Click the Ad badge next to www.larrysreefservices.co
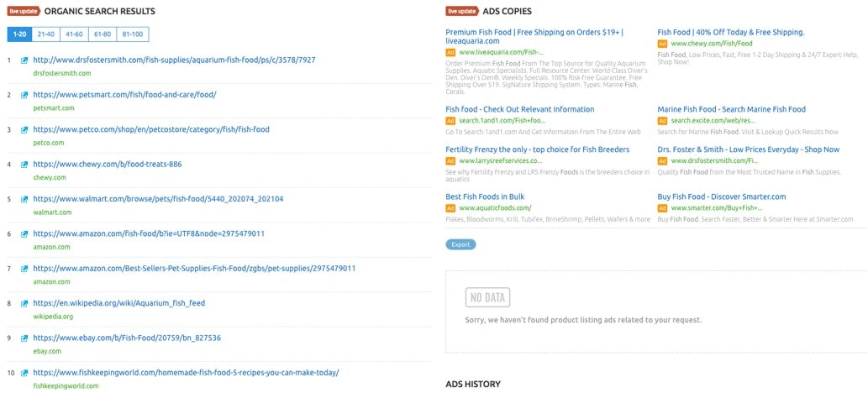868x393 pixels. [x=450, y=160]
